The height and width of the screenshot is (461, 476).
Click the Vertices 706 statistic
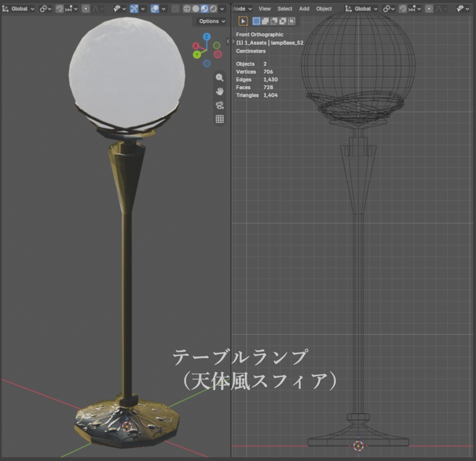click(x=254, y=72)
